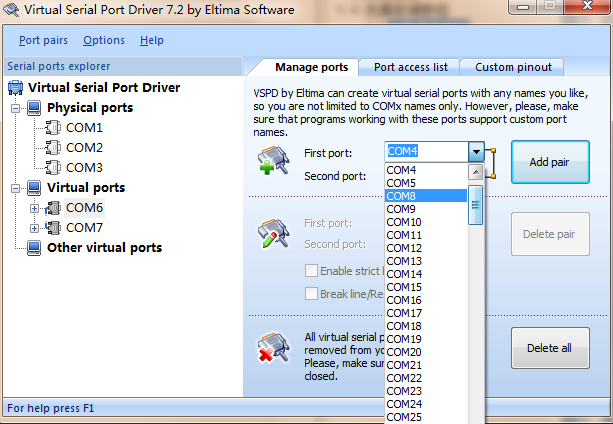Screen dimensions: 613x424
Task: Enable strict baudrate emulation checkbox
Action: tap(311, 271)
